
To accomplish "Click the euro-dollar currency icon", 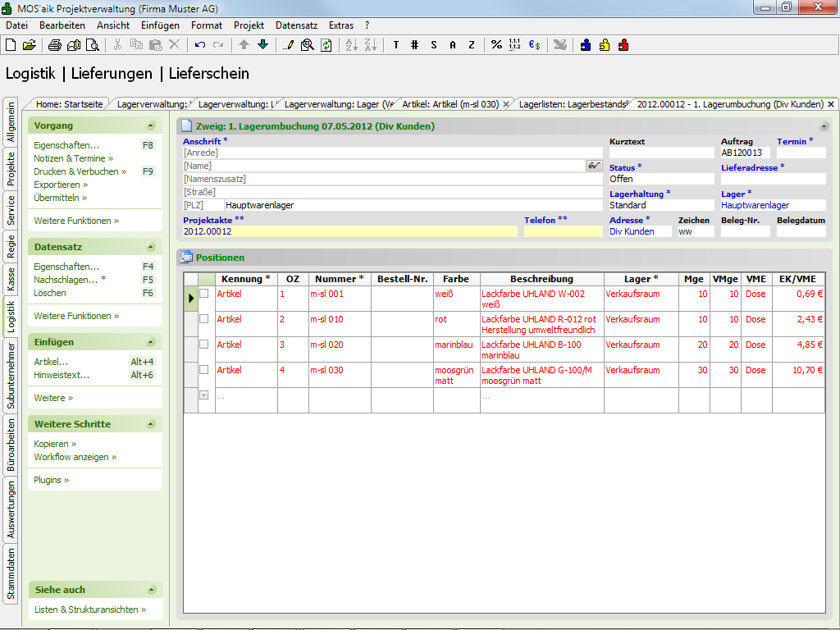I will tap(534, 45).
